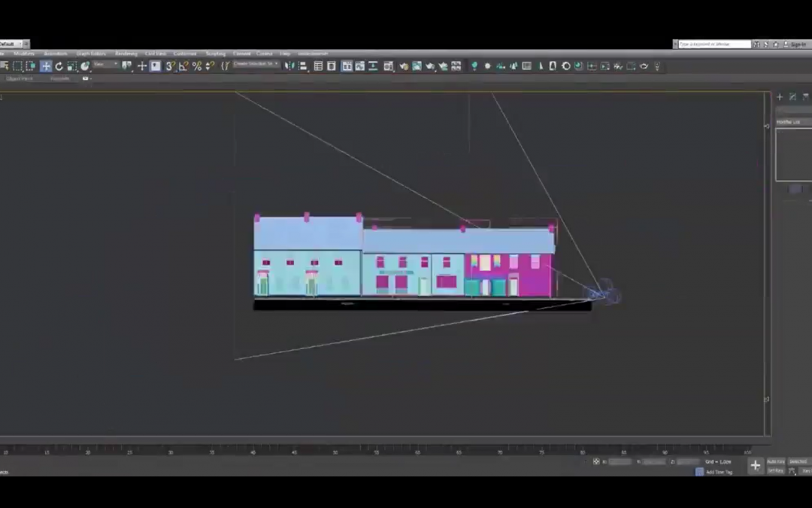Click the Set Key button

(775, 470)
